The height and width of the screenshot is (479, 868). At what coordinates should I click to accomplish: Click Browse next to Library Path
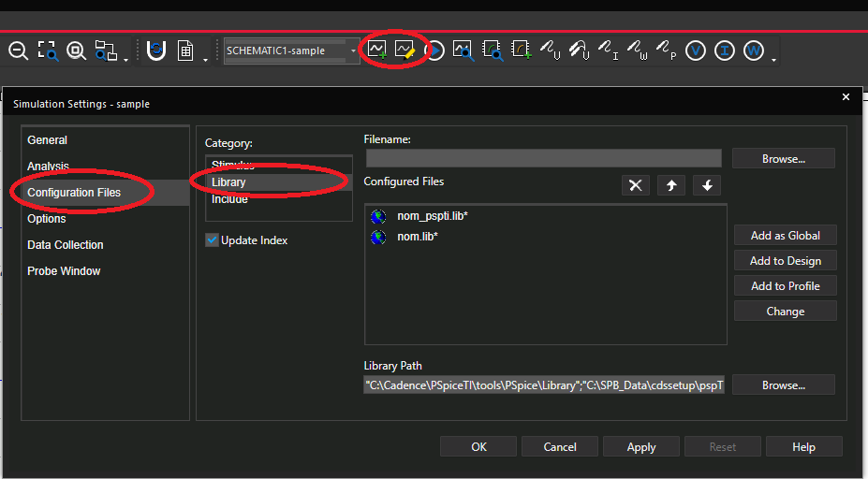(784, 385)
